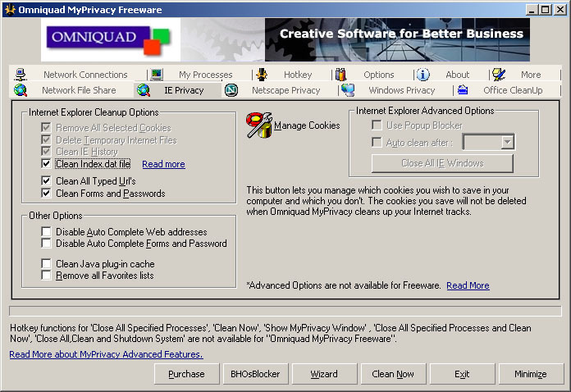The width and height of the screenshot is (571, 392).
Task: Click Close All IE Windows button
Action: coord(442,163)
